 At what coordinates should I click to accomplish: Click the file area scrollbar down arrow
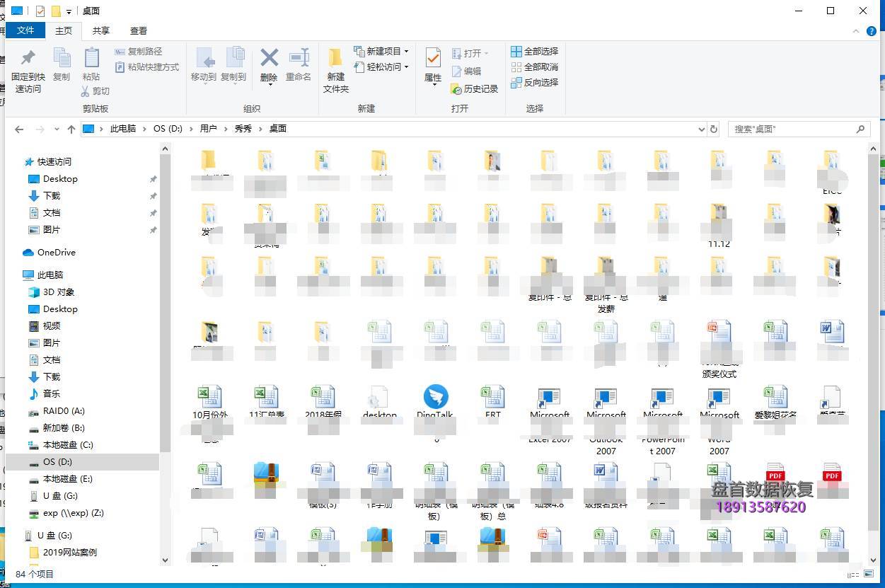pos(873,560)
